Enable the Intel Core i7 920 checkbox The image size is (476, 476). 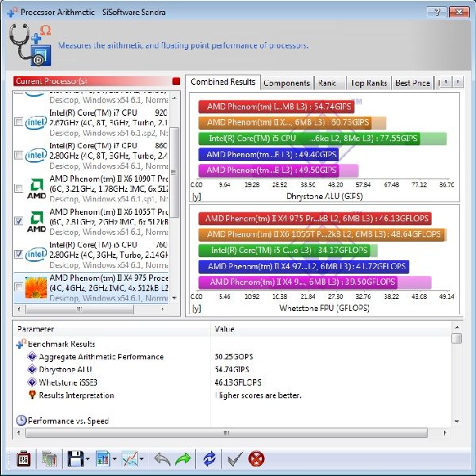[18, 122]
